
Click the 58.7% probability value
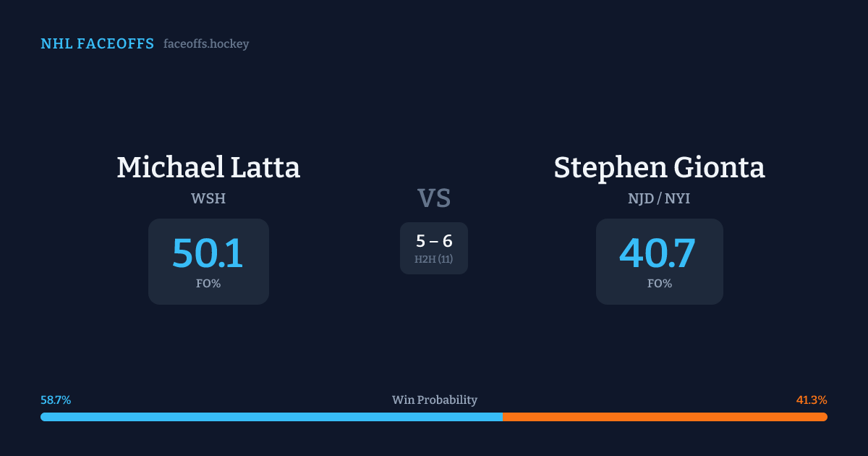pos(56,400)
